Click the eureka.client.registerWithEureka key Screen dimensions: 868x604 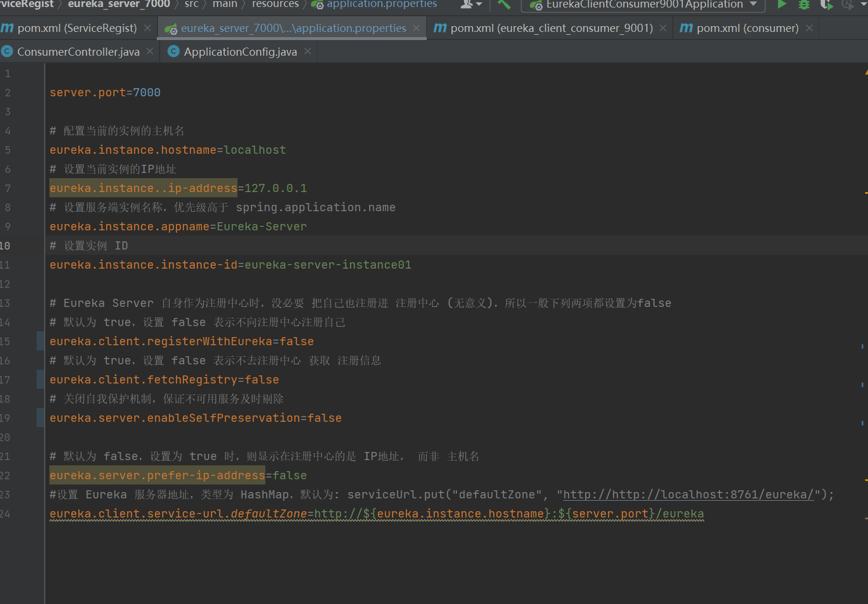(161, 342)
